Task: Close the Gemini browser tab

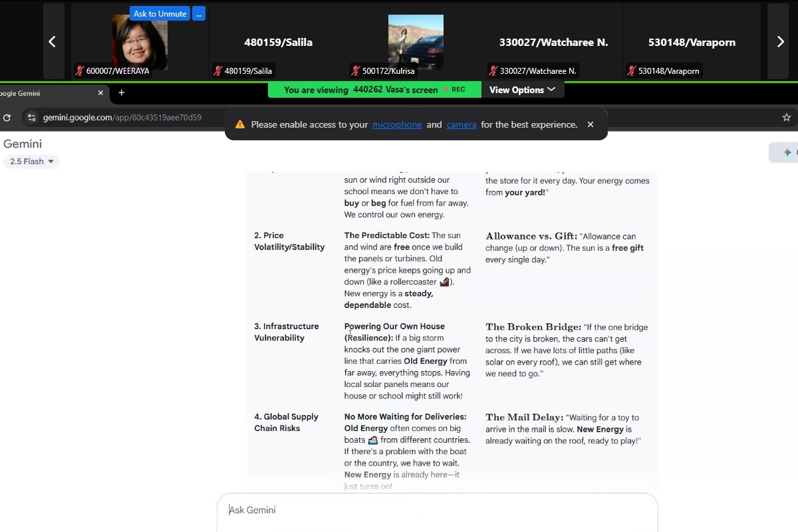Action: [101, 93]
